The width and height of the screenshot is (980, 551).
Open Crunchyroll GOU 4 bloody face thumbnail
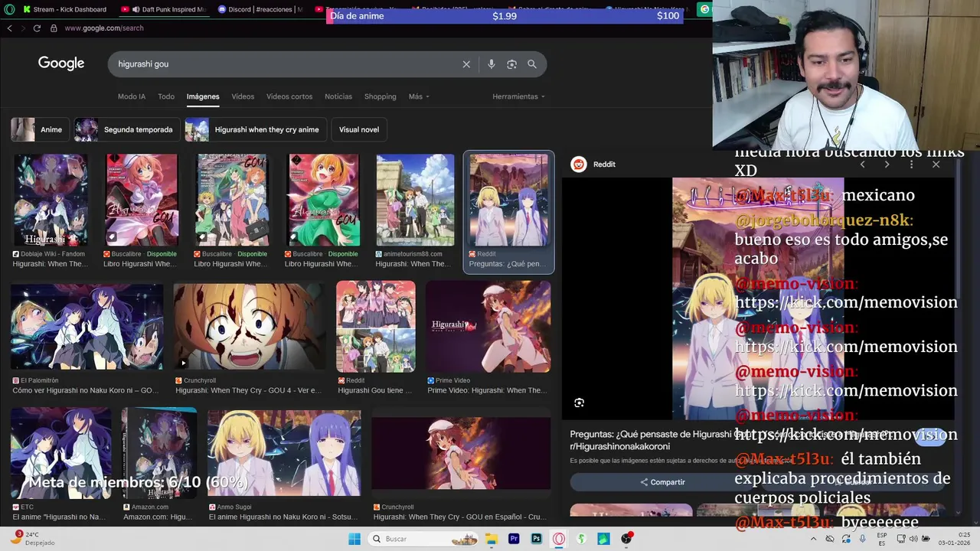point(249,326)
